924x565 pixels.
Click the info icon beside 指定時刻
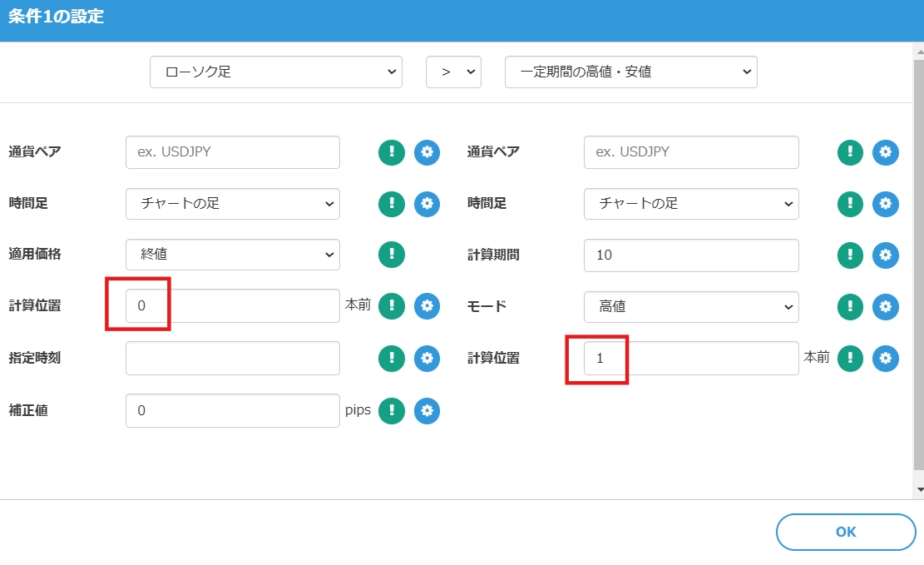pyautogui.click(x=392, y=359)
